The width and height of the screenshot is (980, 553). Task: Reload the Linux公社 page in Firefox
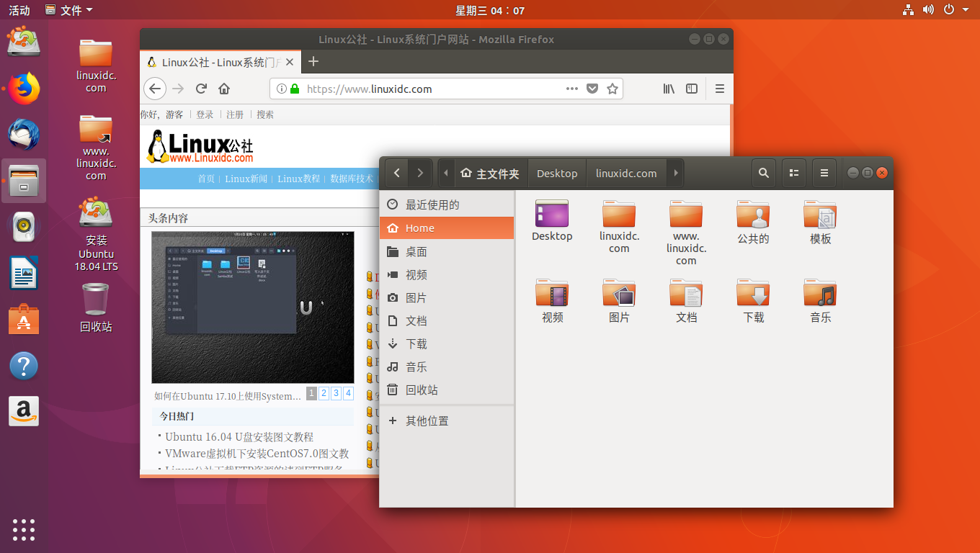[x=201, y=88]
